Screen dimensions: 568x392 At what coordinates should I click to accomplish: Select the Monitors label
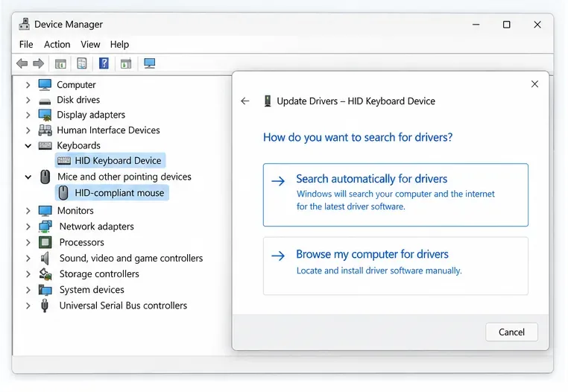[75, 210]
